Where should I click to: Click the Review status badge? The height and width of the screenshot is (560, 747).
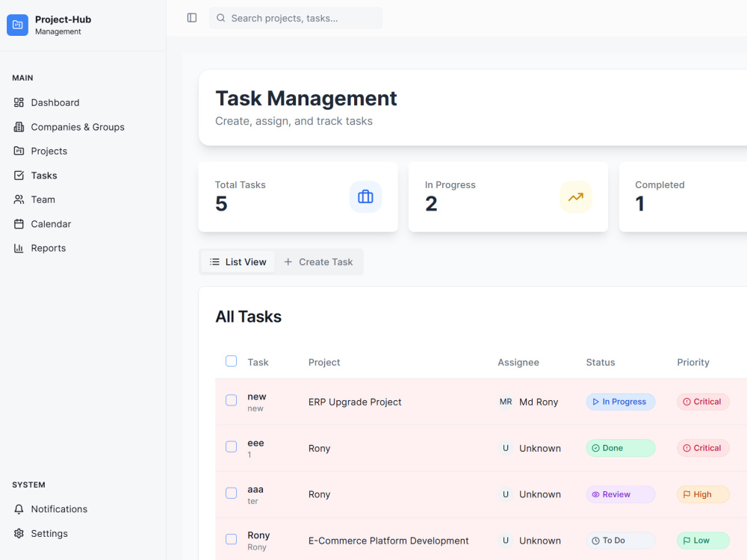tap(620, 494)
